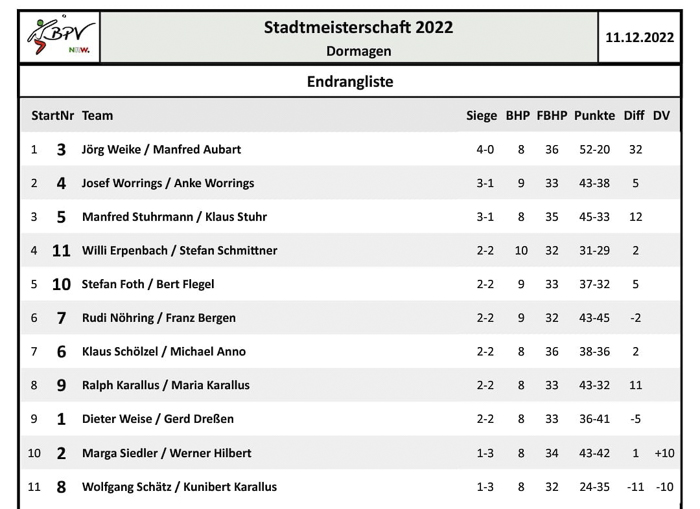
Task: Click the date 11.12.2022
Action: click(x=639, y=37)
